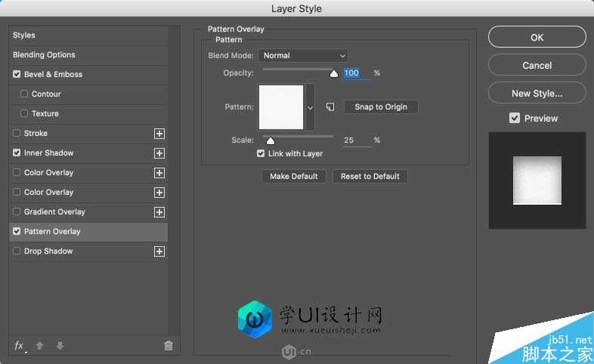Uncheck the Inner Shadow checkbox
594x364 pixels.
[17, 153]
